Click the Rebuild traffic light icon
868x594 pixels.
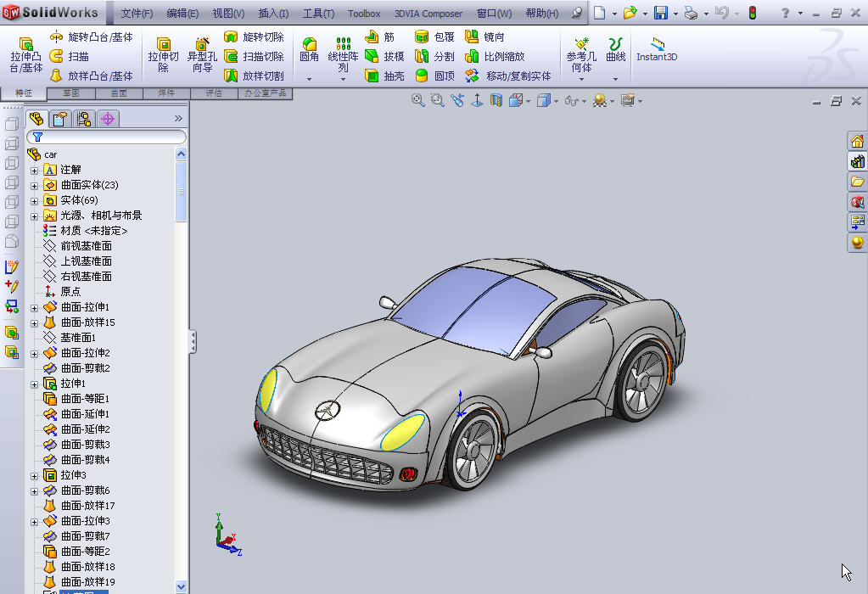(x=753, y=14)
